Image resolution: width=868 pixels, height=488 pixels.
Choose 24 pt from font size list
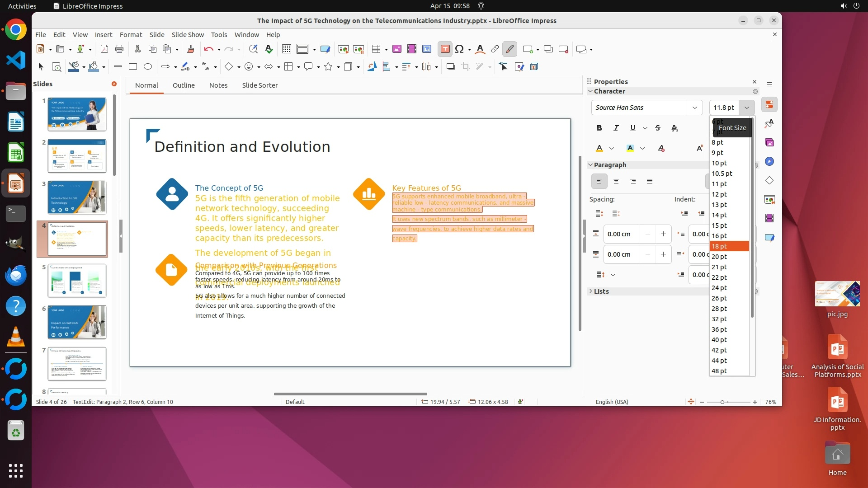(719, 288)
